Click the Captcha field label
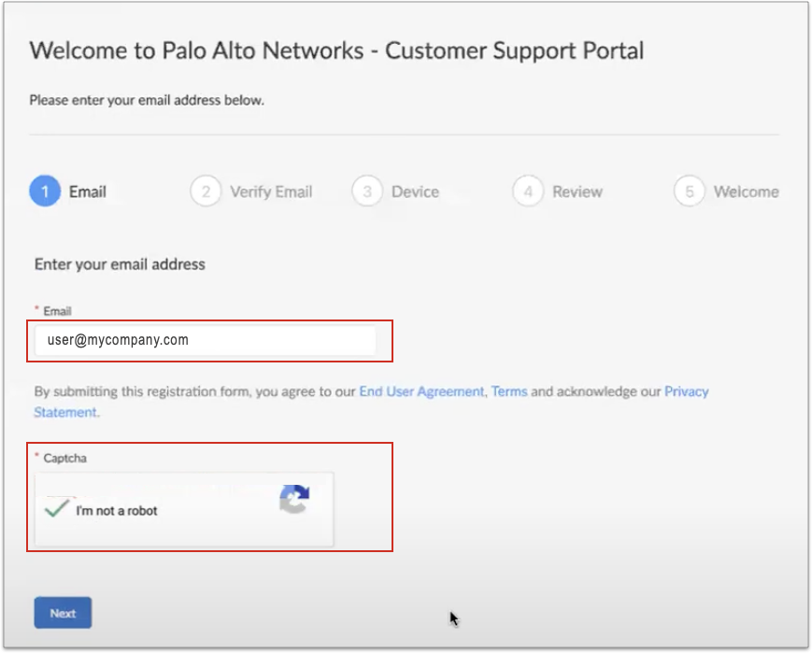The image size is (812, 653). point(64,458)
